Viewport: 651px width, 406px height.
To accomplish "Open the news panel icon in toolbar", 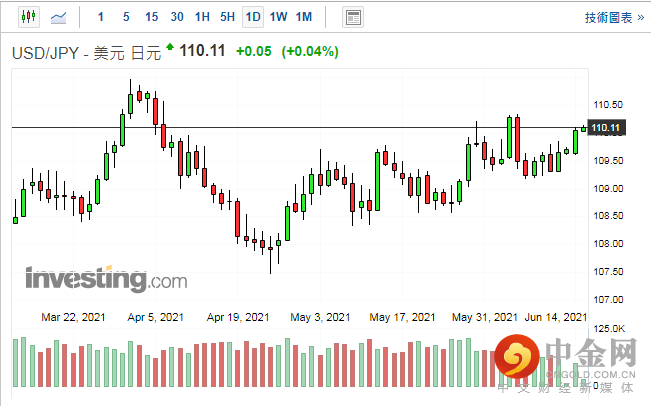I will pos(353,17).
